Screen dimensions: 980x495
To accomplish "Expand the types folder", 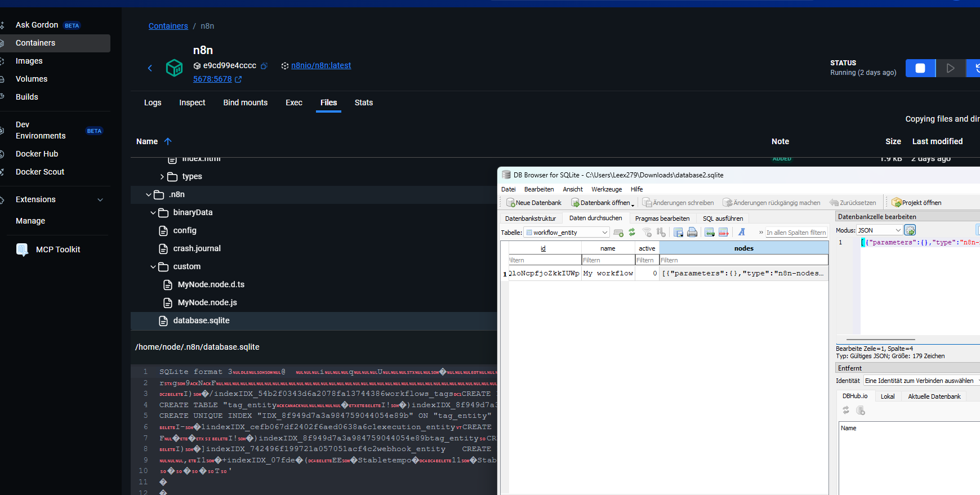I will coord(162,177).
